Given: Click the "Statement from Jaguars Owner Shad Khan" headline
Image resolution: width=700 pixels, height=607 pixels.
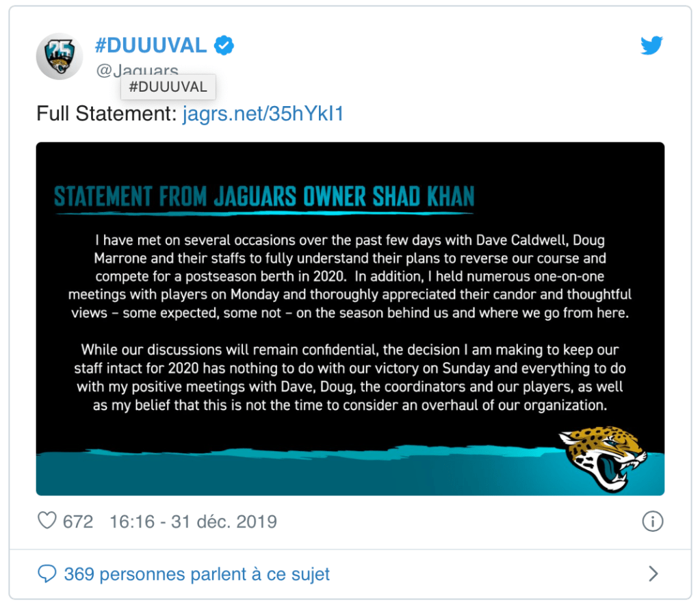Looking at the screenshot, I should pyautogui.click(x=264, y=196).
